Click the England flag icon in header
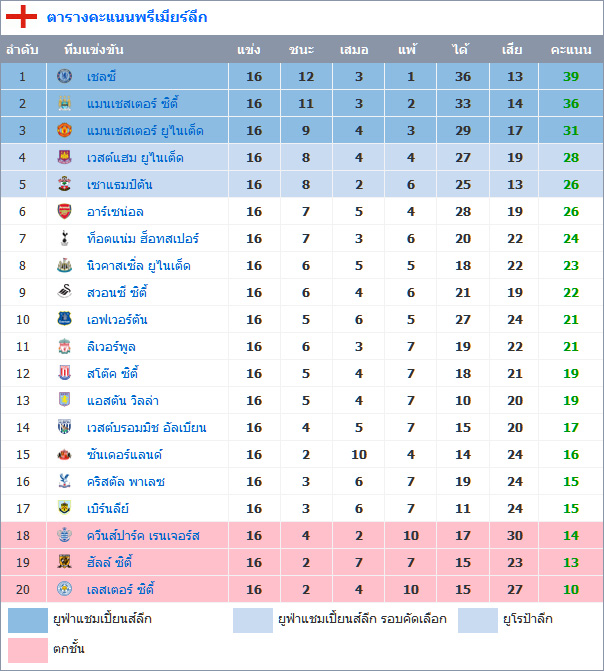 pyautogui.click(x=22, y=16)
